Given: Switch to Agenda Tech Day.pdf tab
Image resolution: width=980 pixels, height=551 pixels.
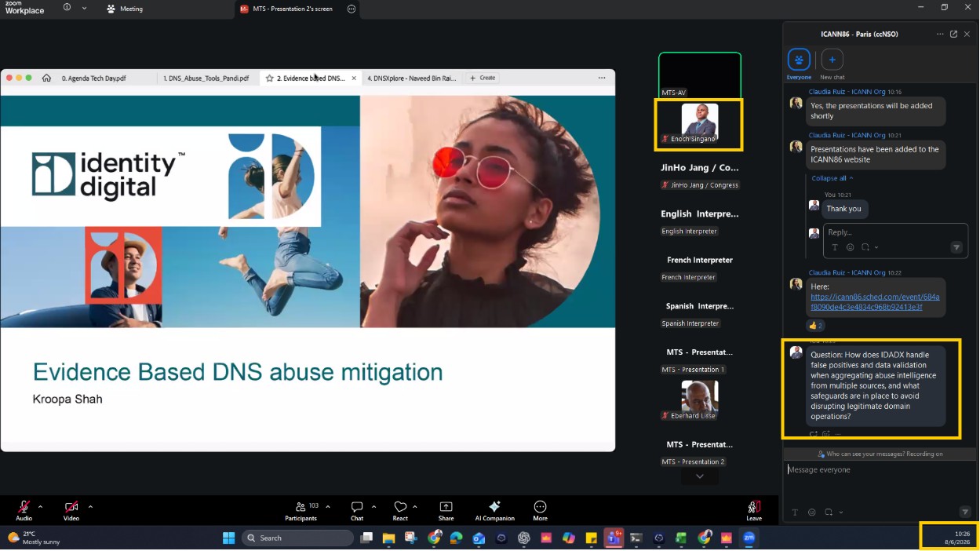Looking at the screenshot, I should 94,78.
